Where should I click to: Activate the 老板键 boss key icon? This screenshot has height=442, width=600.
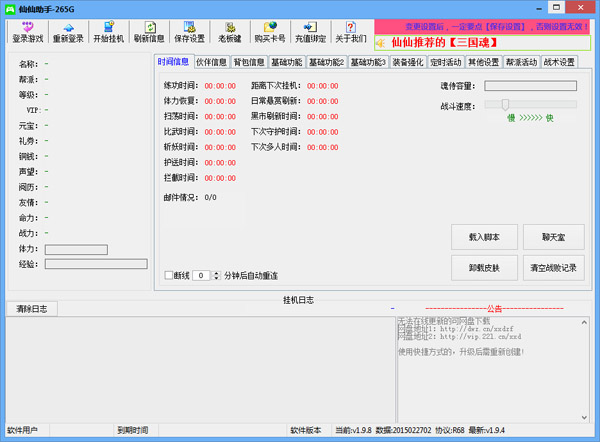click(x=229, y=32)
